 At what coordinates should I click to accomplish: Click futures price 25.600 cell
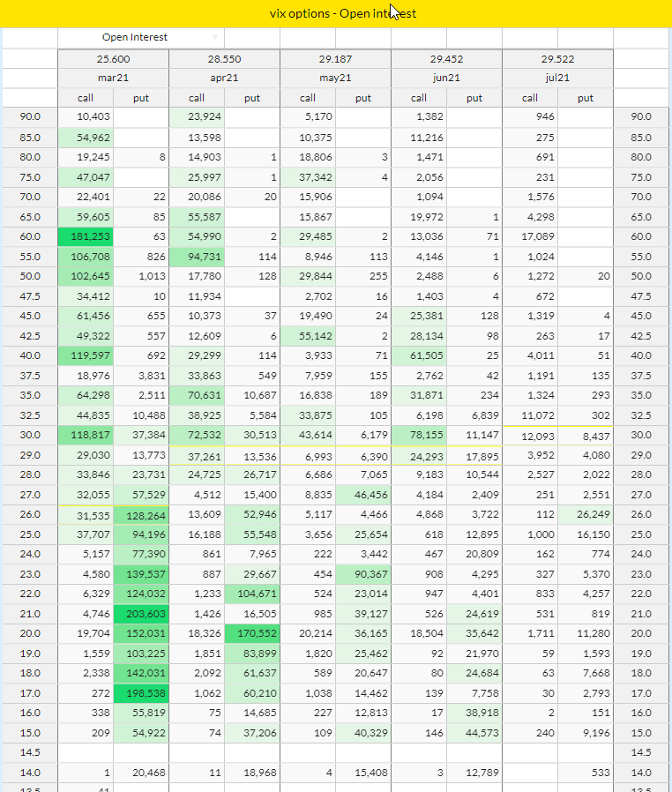[113, 59]
